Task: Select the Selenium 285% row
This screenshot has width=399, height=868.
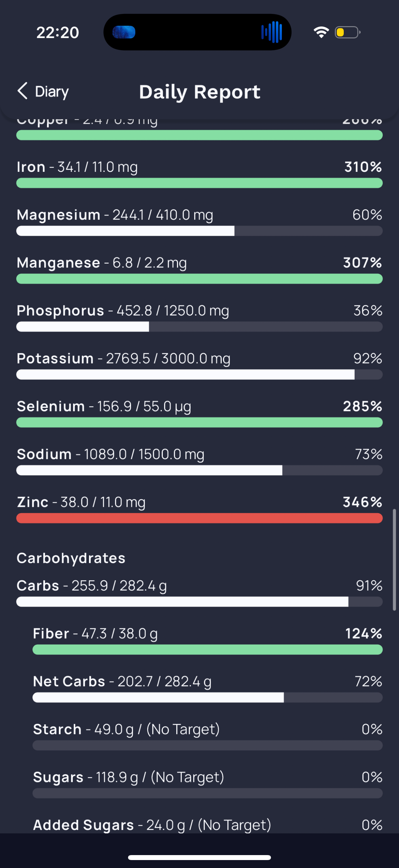Action: 199,413
